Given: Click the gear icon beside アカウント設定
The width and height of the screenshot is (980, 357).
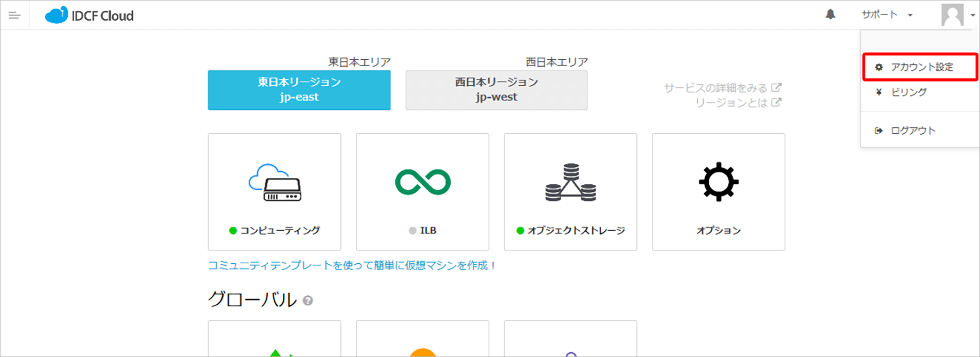Looking at the screenshot, I should pyautogui.click(x=879, y=67).
